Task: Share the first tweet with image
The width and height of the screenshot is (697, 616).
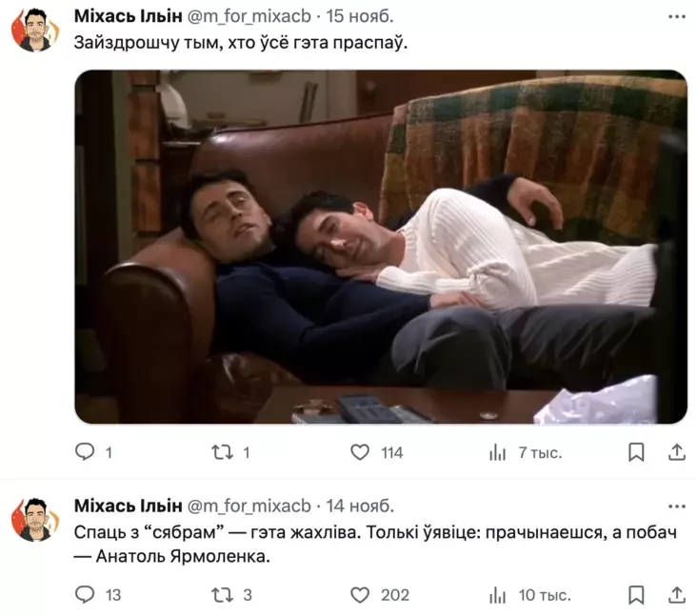Action: tap(677, 452)
